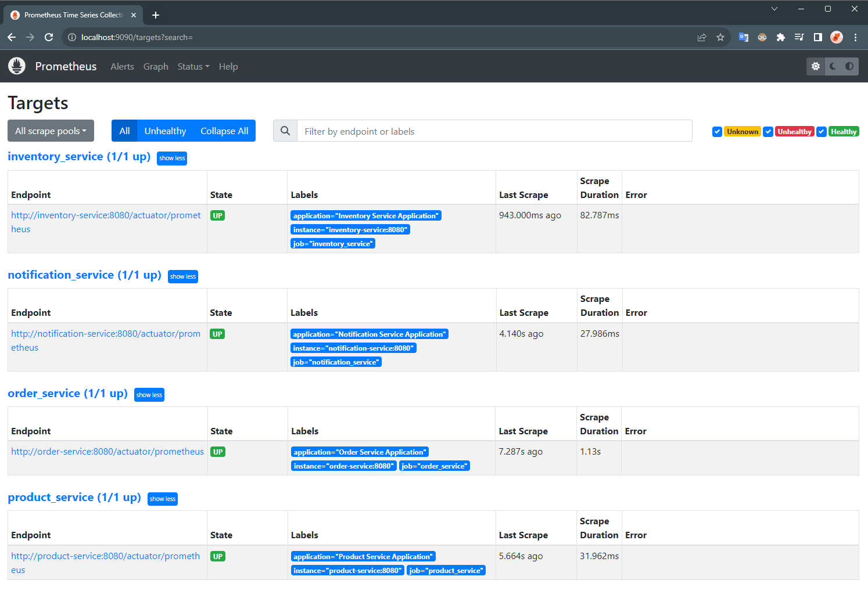Open the inventory-service endpoint link

[106, 222]
